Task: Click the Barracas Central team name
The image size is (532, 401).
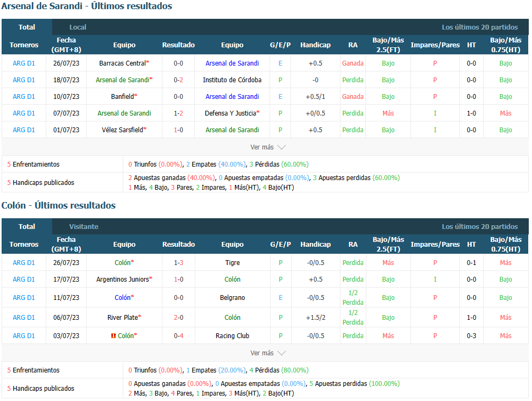Action: tap(123, 63)
